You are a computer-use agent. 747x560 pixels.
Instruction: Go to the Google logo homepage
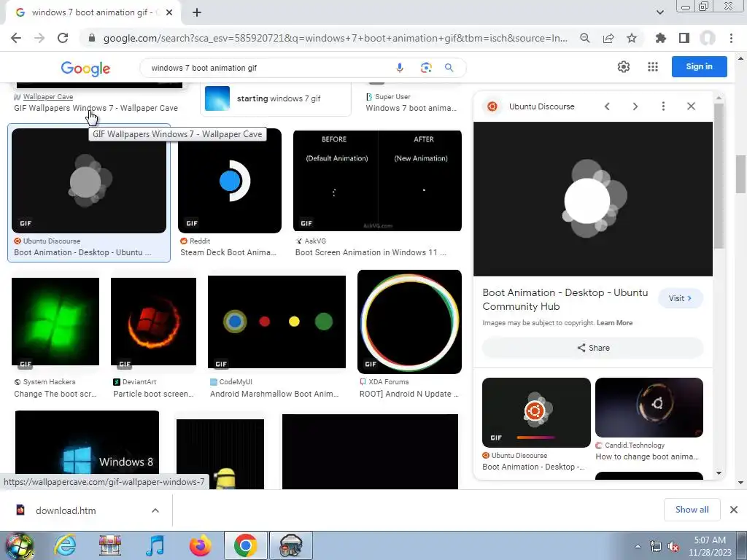pos(85,69)
